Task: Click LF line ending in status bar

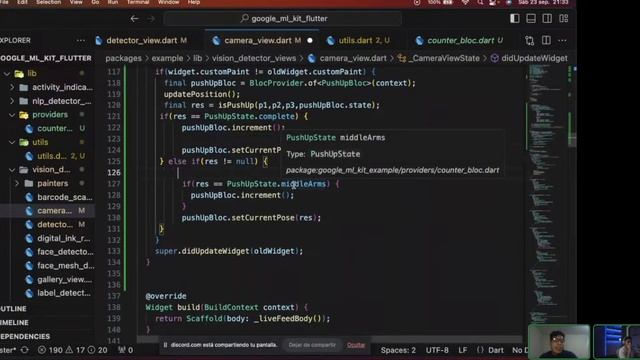Action: [463, 350]
